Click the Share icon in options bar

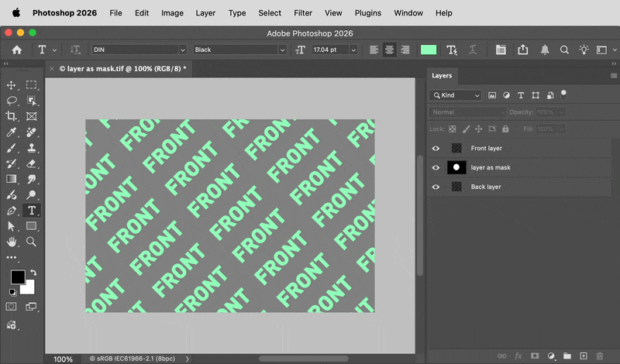pyautogui.click(x=522, y=50)
